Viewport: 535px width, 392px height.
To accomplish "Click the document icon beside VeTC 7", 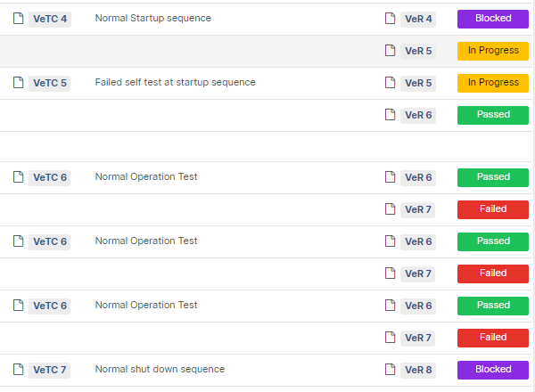I will tap(19, 370).
